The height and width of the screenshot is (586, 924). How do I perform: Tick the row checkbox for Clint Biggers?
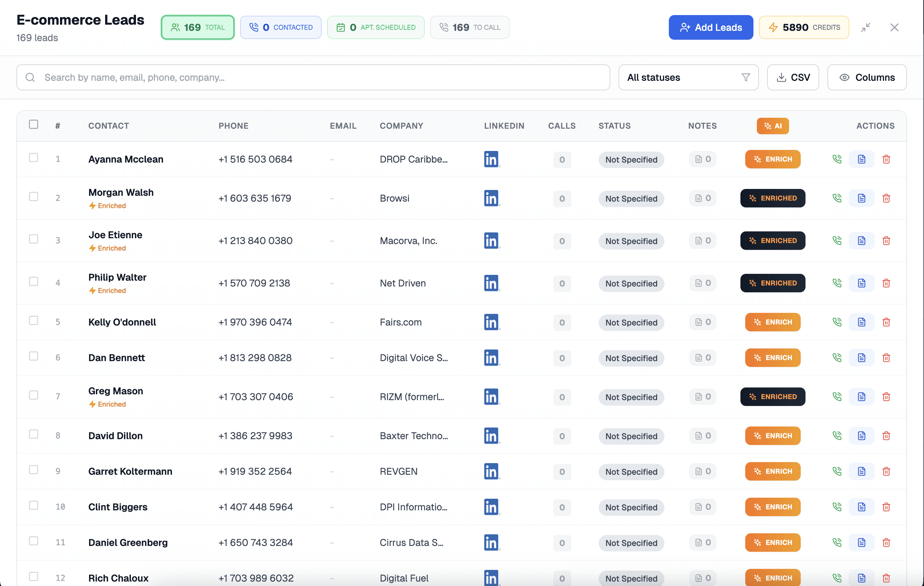[x=34, y=506]
